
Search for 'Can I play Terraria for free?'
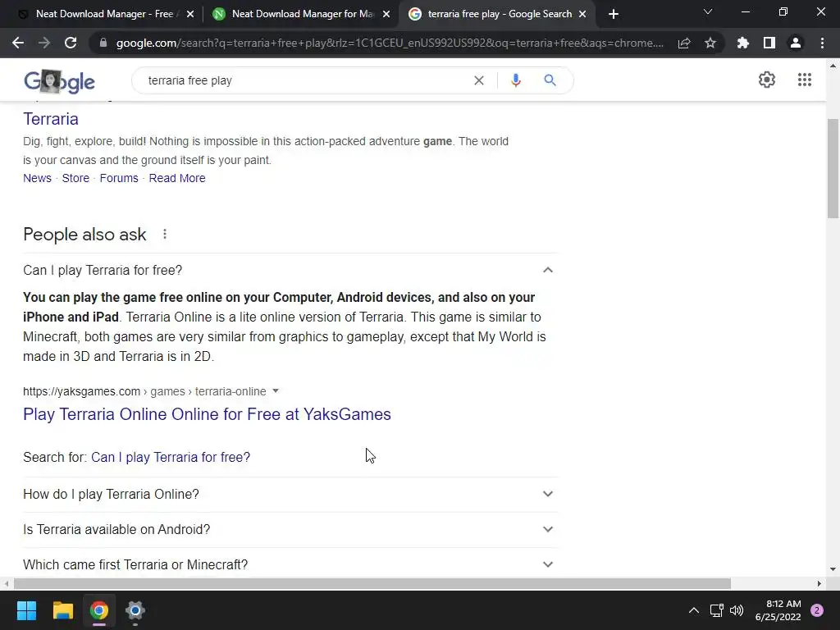pos(171,457)
